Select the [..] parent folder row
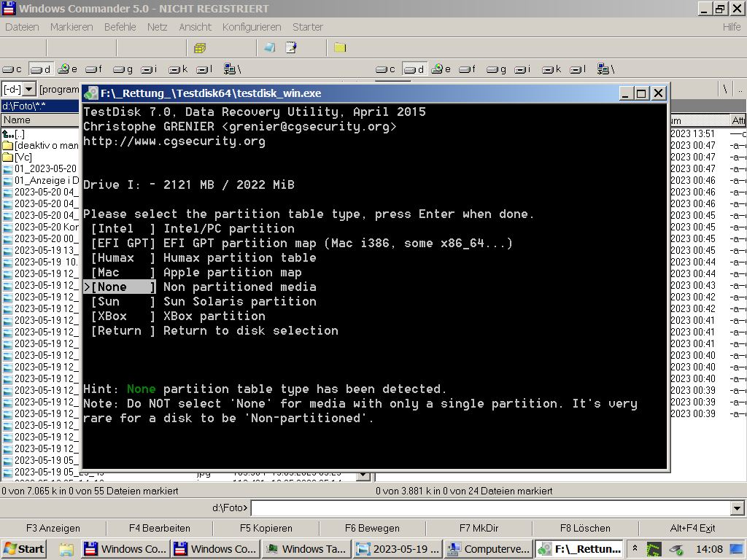 click(x=41, y=134)
